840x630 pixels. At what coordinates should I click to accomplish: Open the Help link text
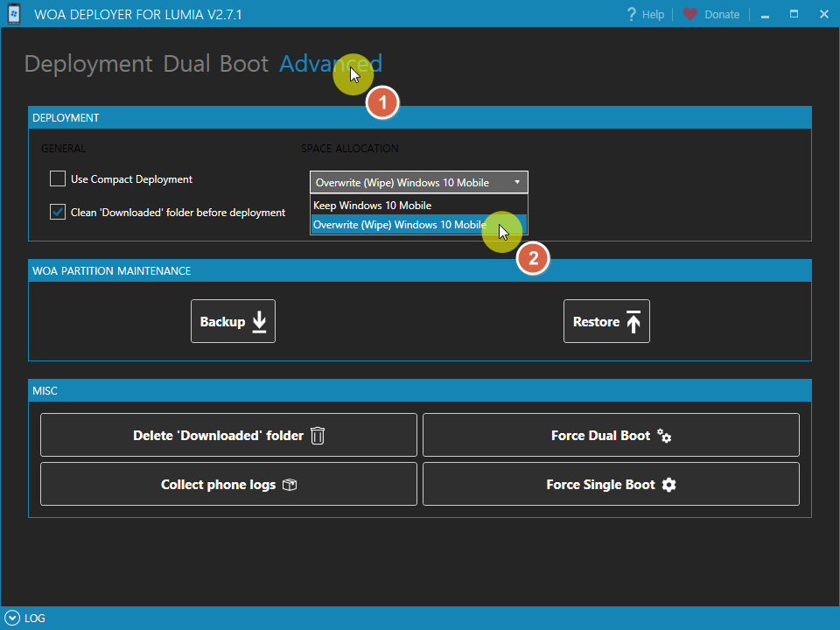pyautogui.click(x=653, y=15)
